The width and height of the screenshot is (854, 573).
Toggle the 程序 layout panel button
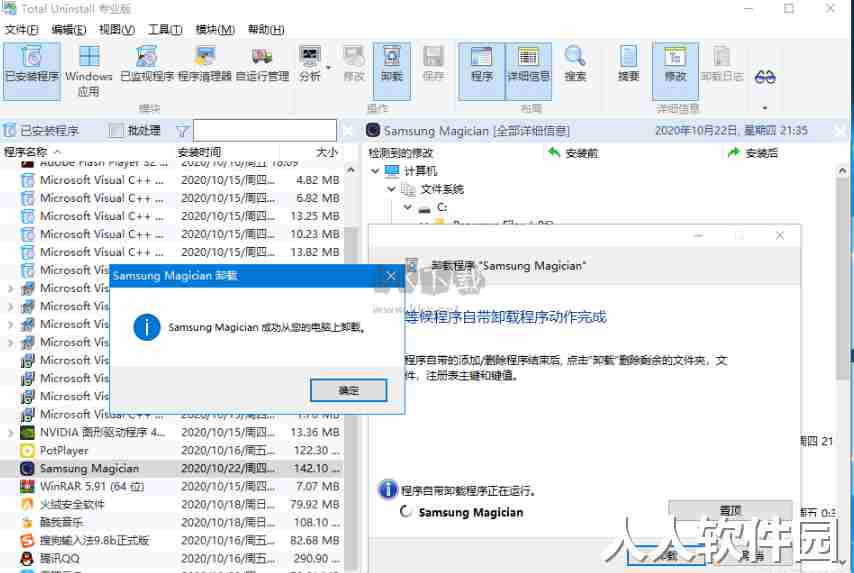(481, 70)
